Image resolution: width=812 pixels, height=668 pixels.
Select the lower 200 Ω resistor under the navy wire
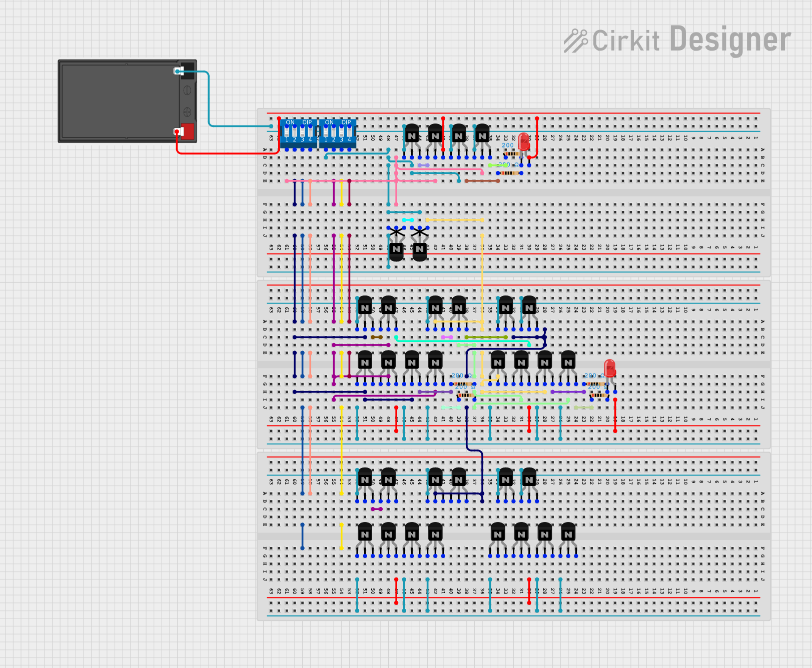(x=466, y=395)
